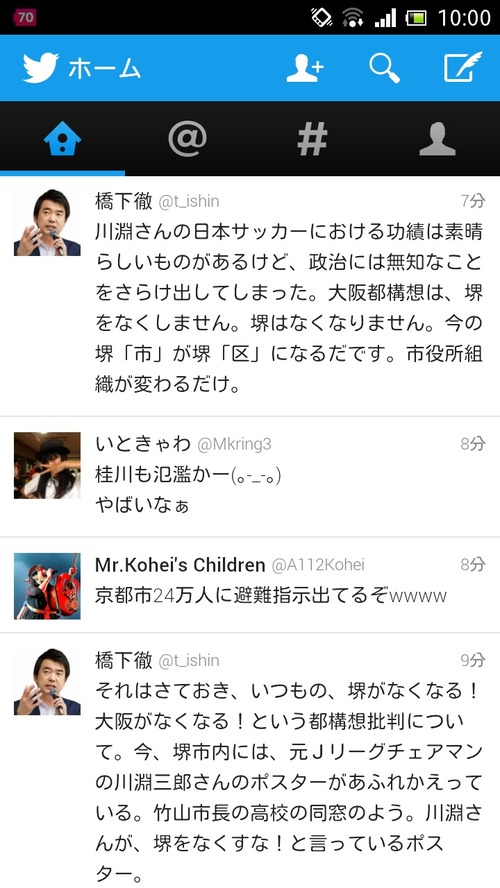
Task: Select the home timeline tab
Action: click(x=62, y=139)
